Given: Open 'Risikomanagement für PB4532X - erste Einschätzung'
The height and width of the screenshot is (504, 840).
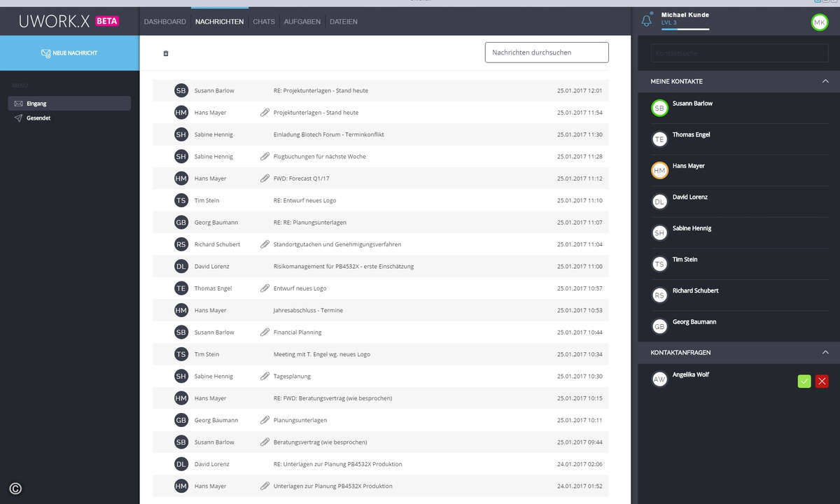Looking at the screenshot, I should 344,266.
